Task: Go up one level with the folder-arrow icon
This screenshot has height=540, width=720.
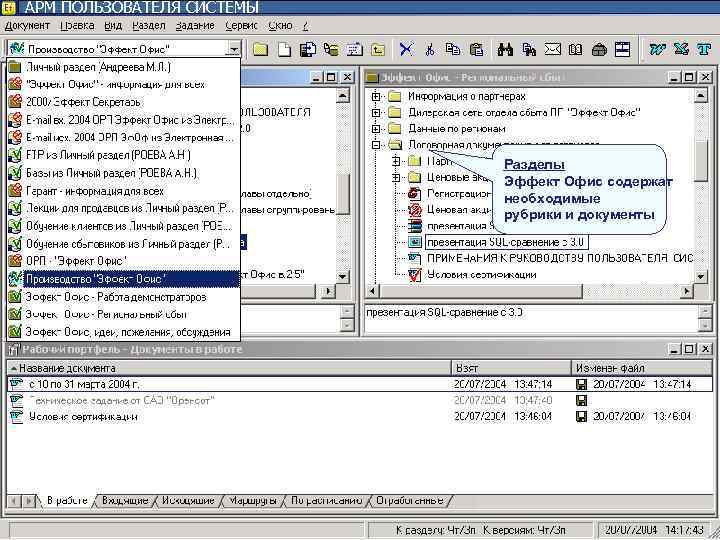Action: (378, 49)
